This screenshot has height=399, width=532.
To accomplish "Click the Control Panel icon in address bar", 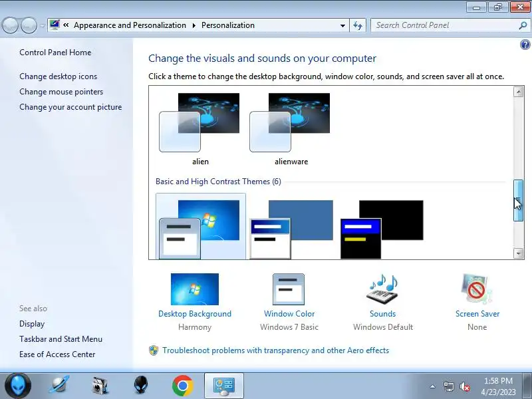I will point(55,25).
